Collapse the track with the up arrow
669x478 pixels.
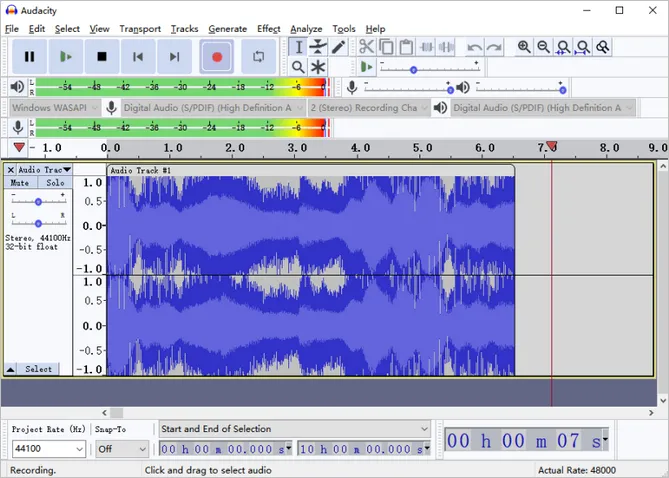coord(10,369)
